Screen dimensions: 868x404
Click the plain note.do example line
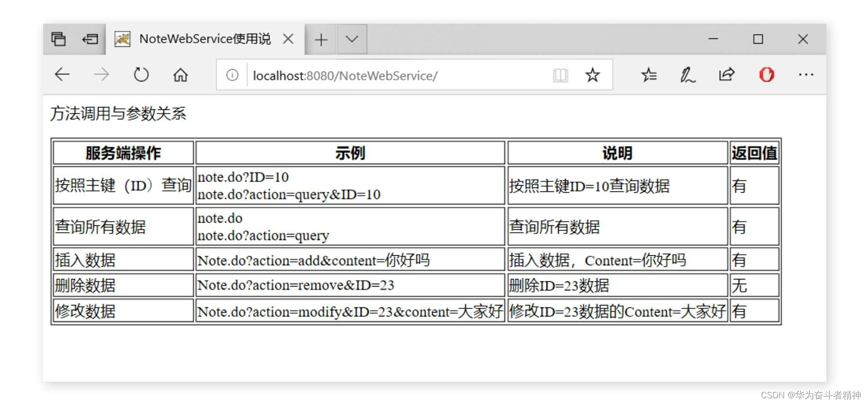pyautogui.click(x=220, y=218)
